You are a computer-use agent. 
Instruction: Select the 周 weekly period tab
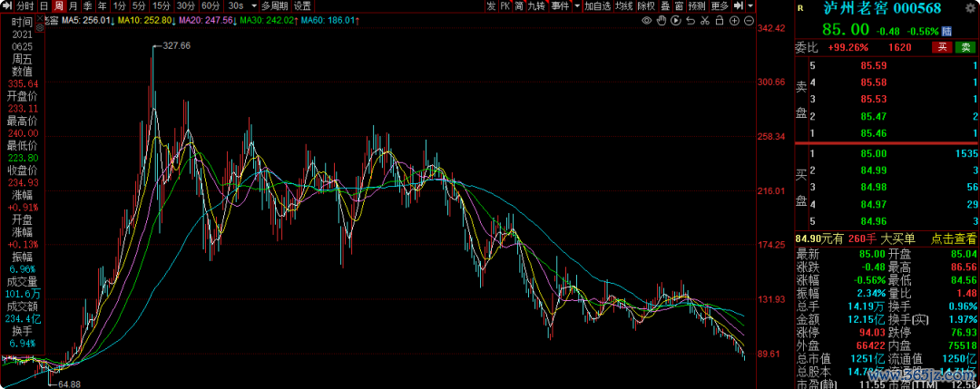pos(58,6)
